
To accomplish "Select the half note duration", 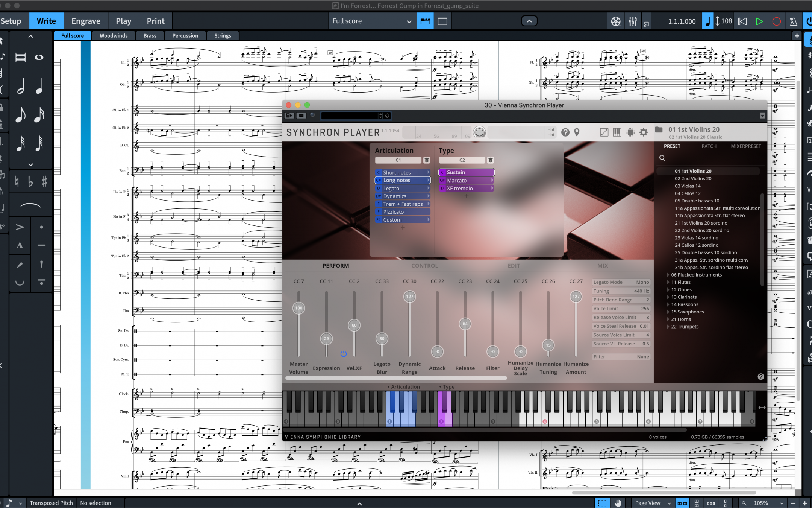I will tap(20, 86).
